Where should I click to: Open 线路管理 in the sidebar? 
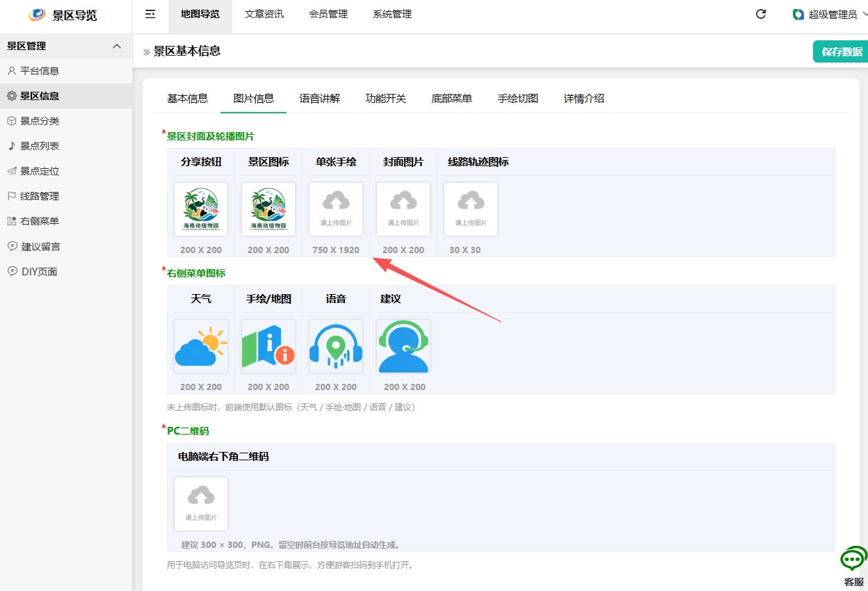click(x=66, y=196)
